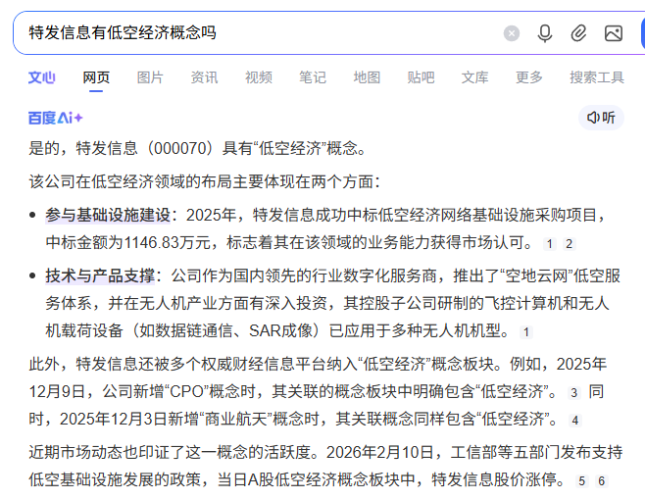Screen dimensions: 645x500
Task: Open citation 2 after 市场认可
Action: tap(569, 244)
